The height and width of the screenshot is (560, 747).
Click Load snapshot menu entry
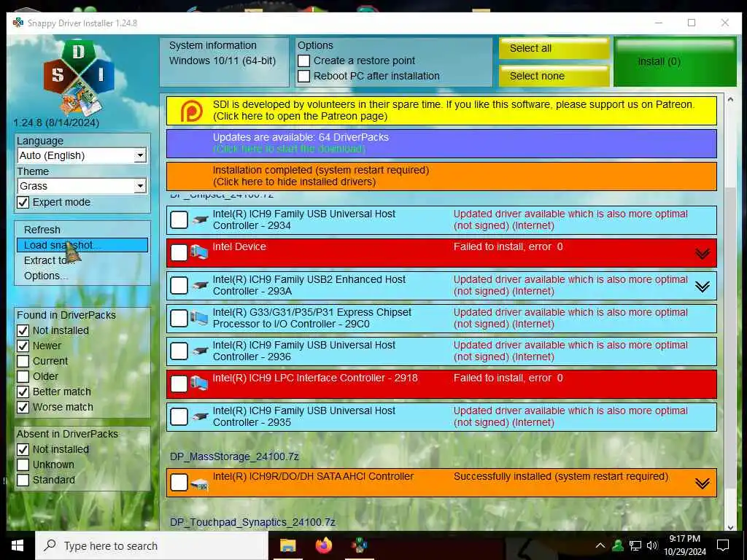82,245
